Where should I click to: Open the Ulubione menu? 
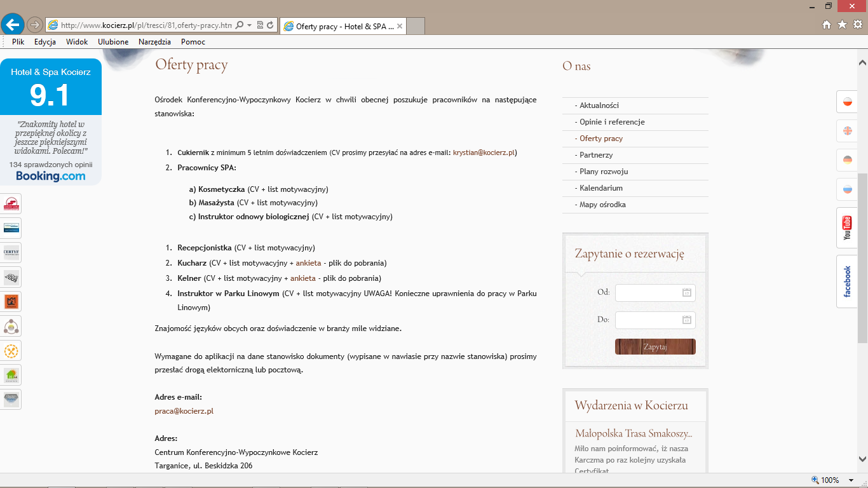[113, 42]
